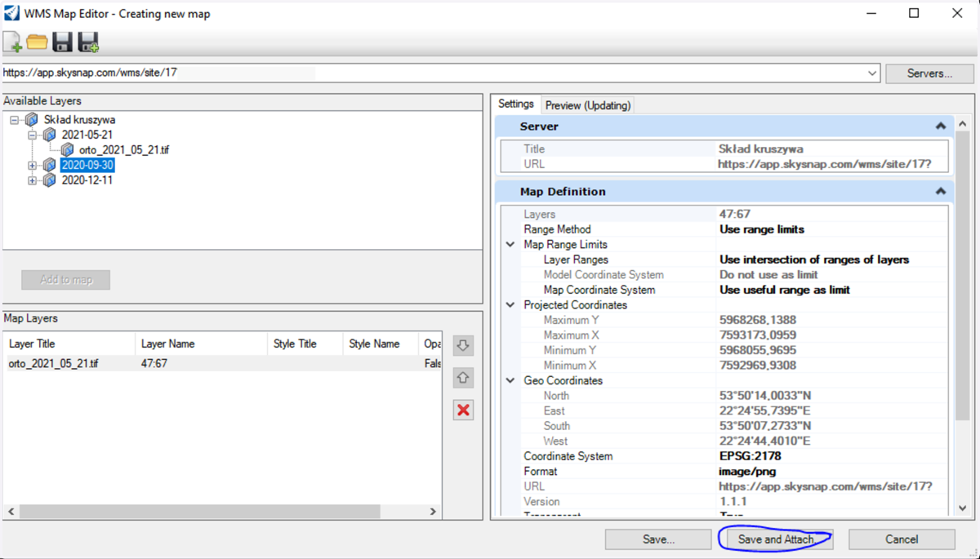Click Settings panel scroll-up arrow
980x559 pixels.
[x=963, y=124]
